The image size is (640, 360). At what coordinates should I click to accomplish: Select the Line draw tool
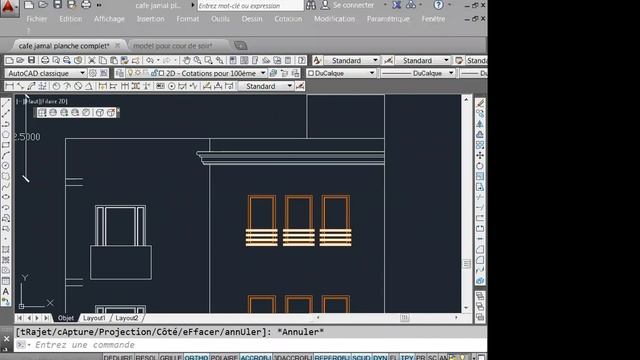coord(6,103)
